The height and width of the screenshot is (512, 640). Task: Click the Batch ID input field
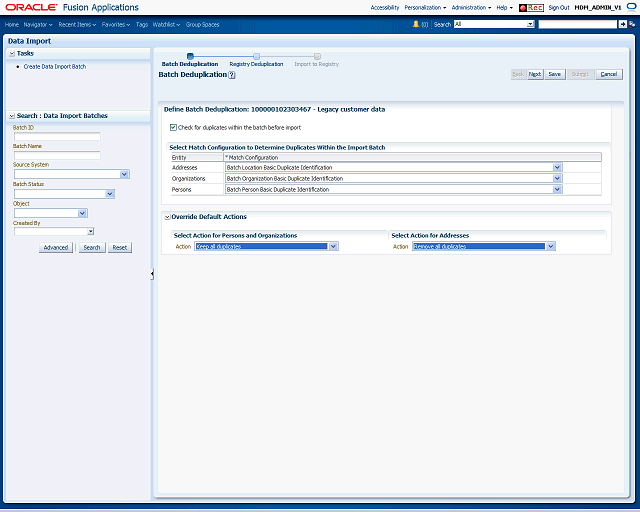tap(57, 136)
